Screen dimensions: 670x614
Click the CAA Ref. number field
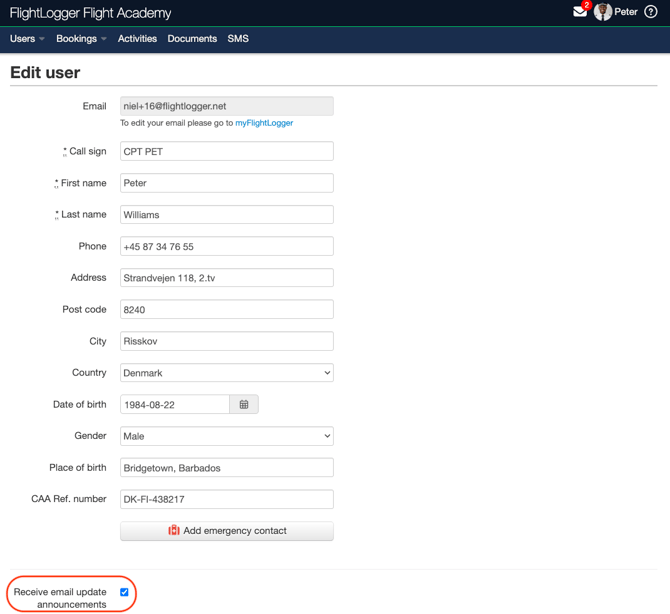(x=226, y=499)
